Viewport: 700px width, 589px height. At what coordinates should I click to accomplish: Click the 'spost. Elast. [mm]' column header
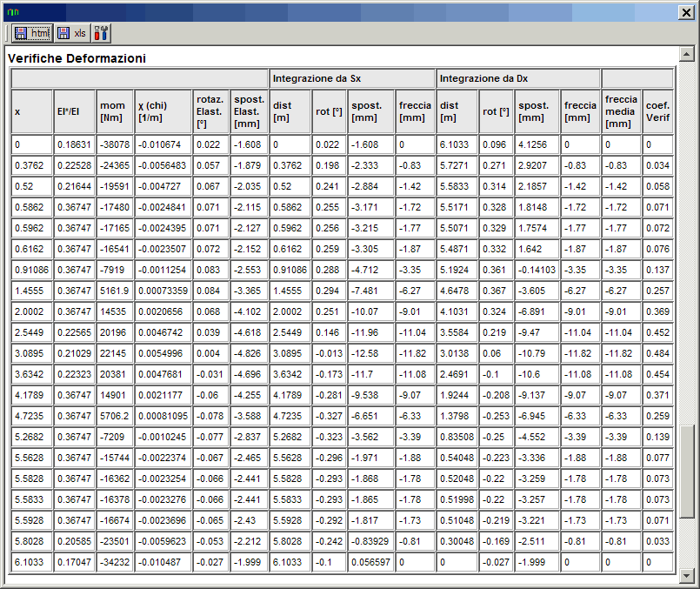click(x=249, y=111)
